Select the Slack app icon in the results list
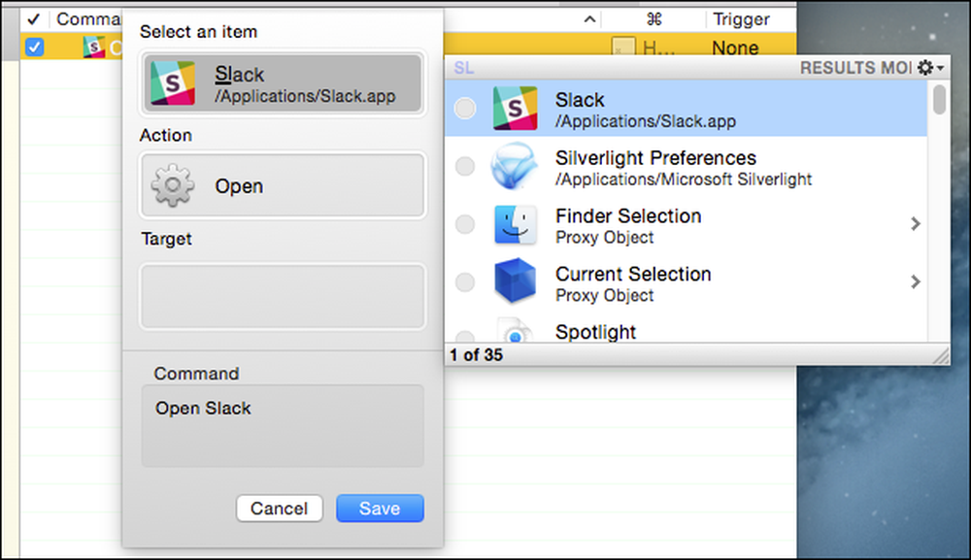The height and width of the screenshot is (560, 971). click(516, 109)
